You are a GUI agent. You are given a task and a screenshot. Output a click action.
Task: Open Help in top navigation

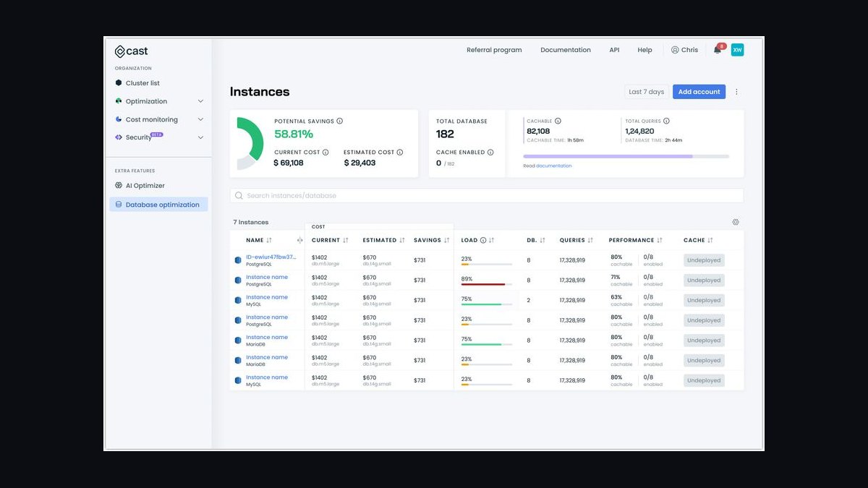644,50
